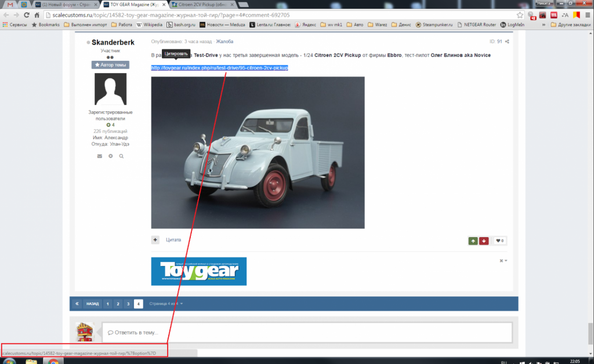Click the share icon next to post ID 91

507,42
